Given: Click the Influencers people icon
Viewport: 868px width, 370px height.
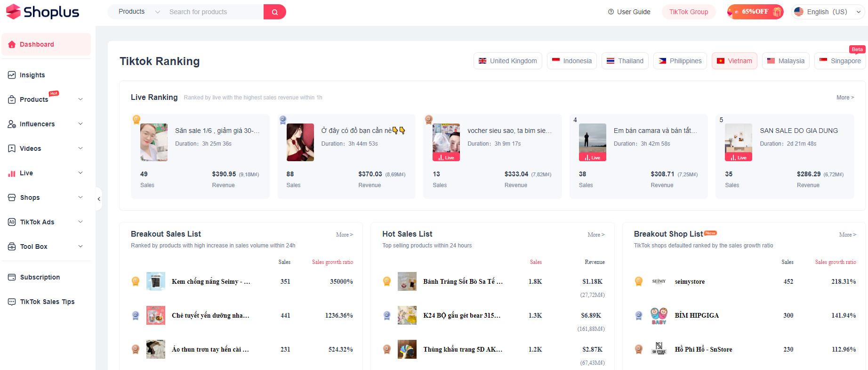Looking at the screenshot, I should [12, 124].
